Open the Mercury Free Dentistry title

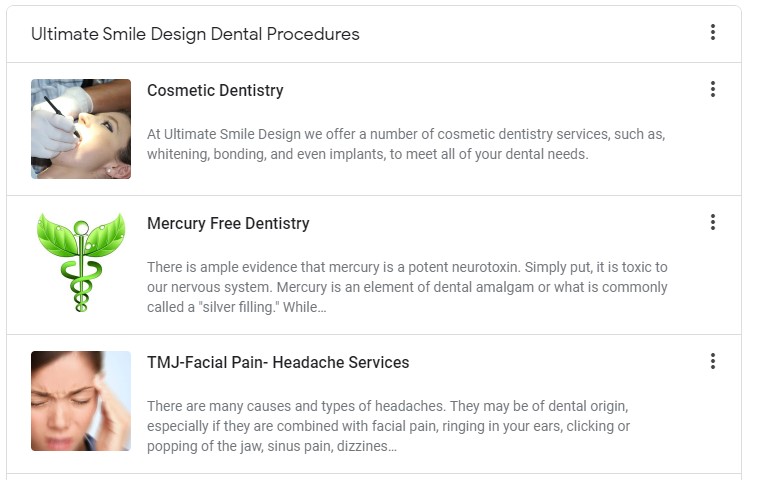point(228,224)
